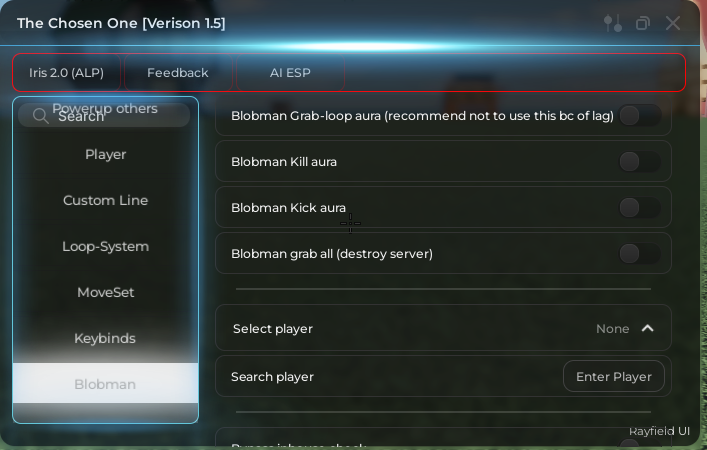Select the highlighted Blobman sidebar item
This screenshot has width=707, height=450.
tap(106, 384)
